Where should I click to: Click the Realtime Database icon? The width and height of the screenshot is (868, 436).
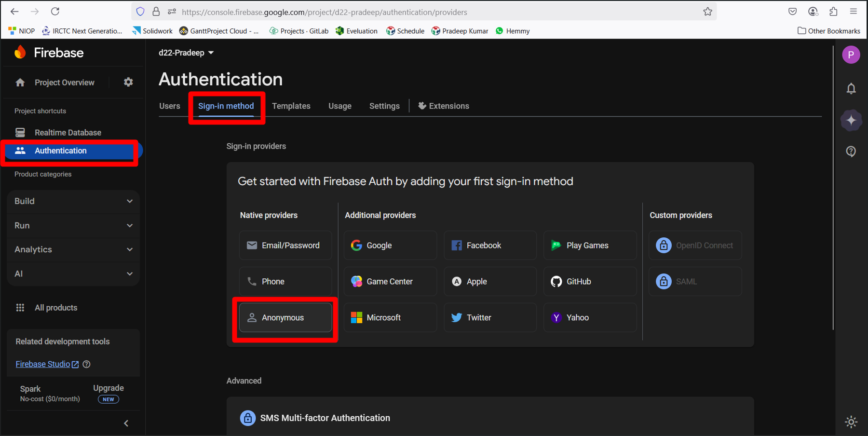coord(20,132)
